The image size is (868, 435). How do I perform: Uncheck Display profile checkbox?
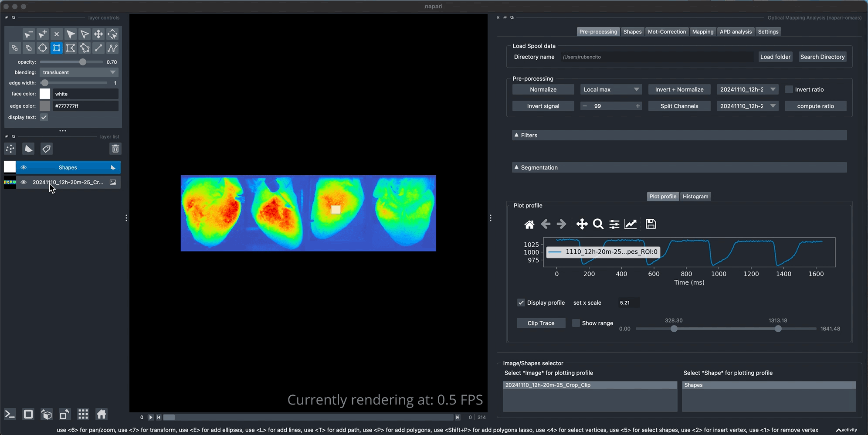[x=521, y=302]
